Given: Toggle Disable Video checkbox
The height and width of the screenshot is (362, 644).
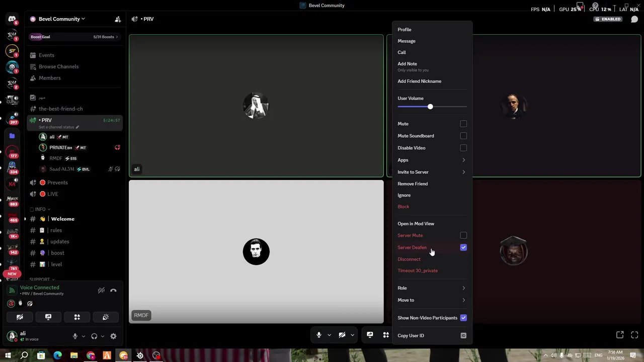Looking at the screenshot, I should (463, 148).
